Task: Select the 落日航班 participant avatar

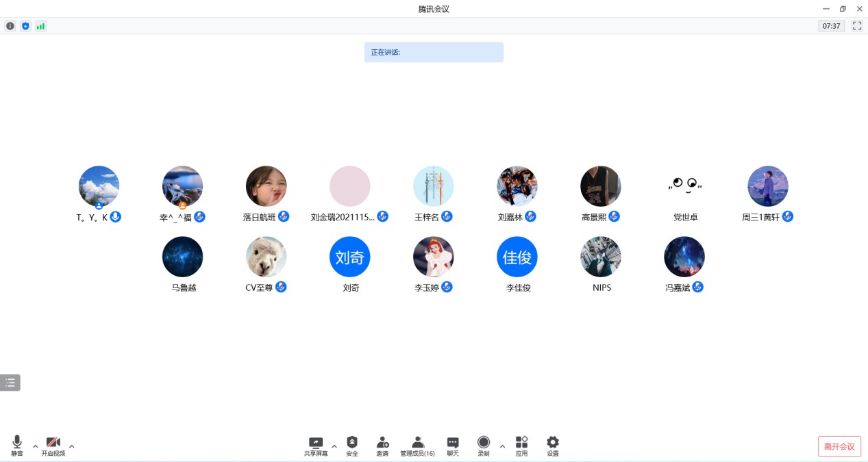Action: tap(266, 186)
